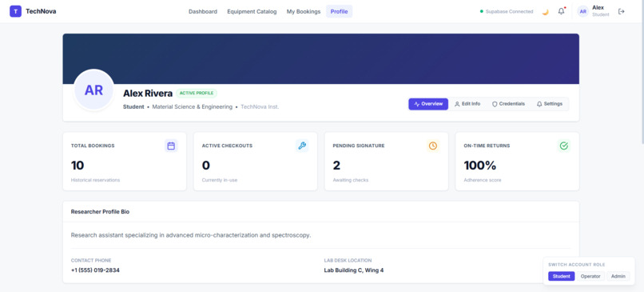This screenshot has height=292, width=644.
Task: Click the large AR profile avatar
Action: click(93, 90)
